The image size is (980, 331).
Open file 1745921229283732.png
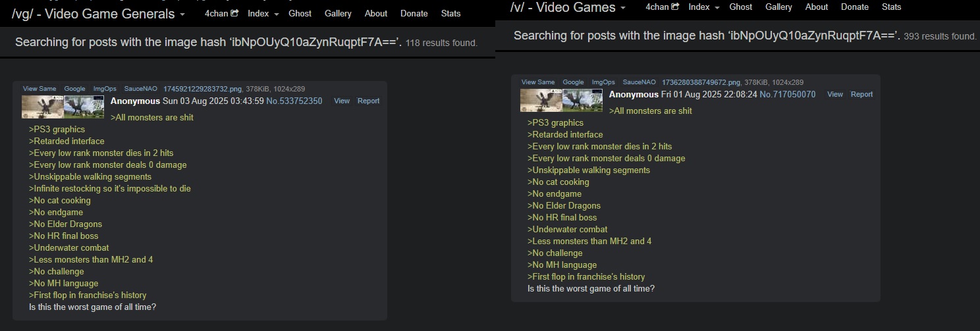coord(203,89)
